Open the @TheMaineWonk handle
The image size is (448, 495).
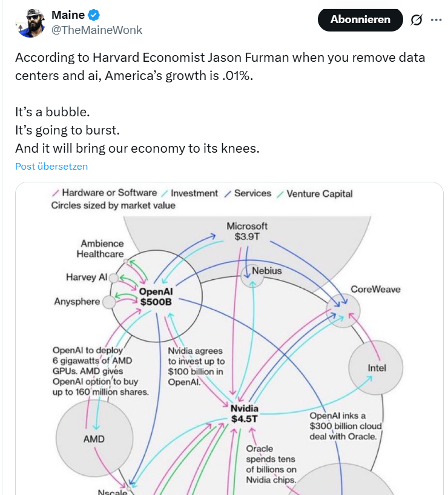97,30
